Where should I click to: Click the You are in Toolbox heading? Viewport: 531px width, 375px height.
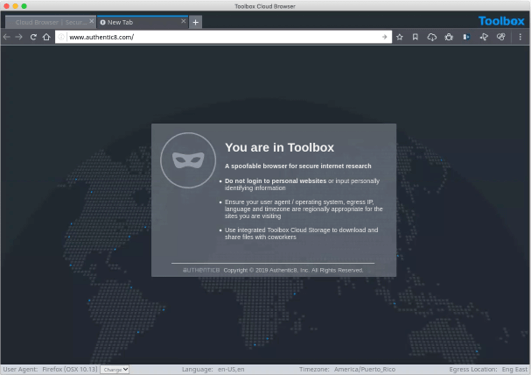click(279, 147)
